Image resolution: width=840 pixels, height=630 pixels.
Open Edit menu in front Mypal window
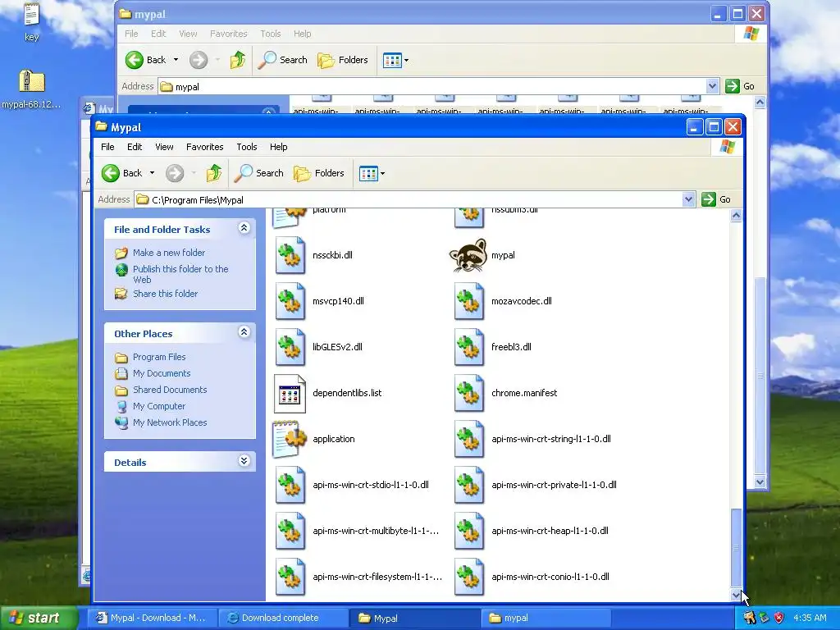pos(135,147)
